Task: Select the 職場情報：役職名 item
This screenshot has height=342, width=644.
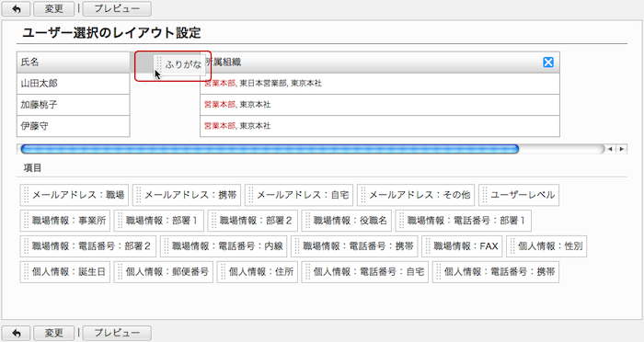Action: (346, 221)
